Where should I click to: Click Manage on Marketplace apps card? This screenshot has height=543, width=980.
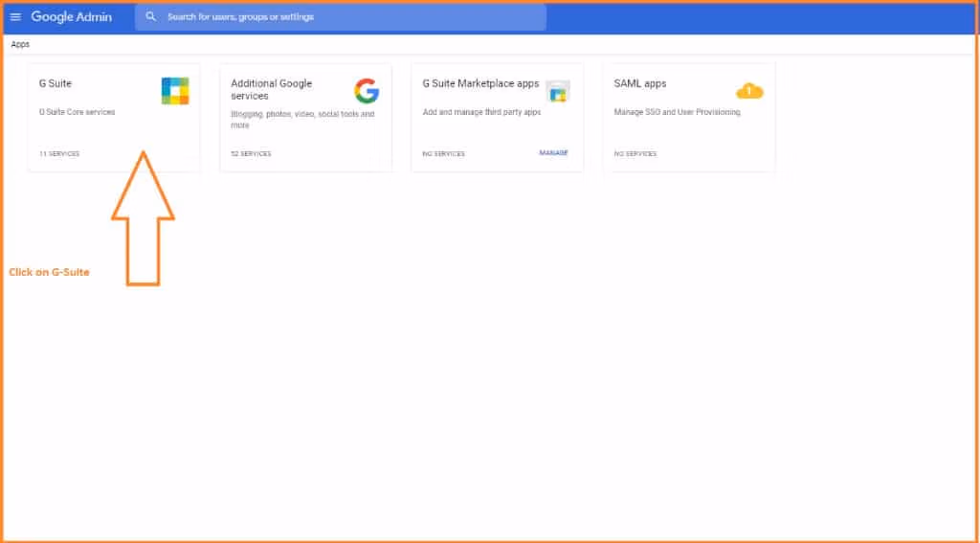pyautogui.click(x=553, y=153)
